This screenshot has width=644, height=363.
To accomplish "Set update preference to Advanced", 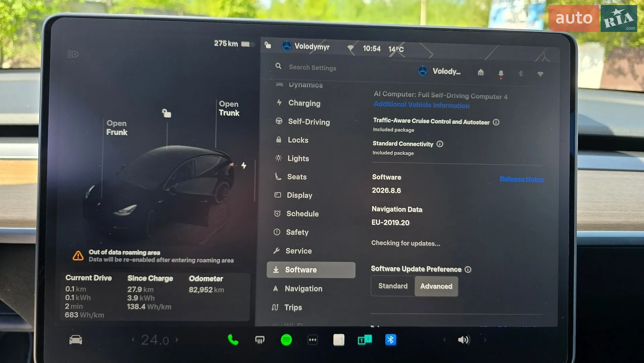I will click(x=436, y=286).
